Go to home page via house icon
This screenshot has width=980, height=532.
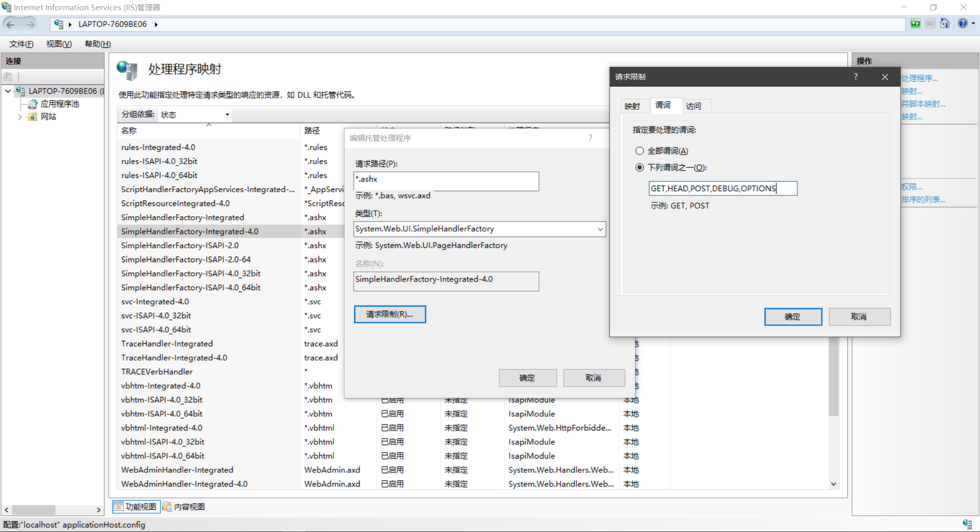point(945,23)
